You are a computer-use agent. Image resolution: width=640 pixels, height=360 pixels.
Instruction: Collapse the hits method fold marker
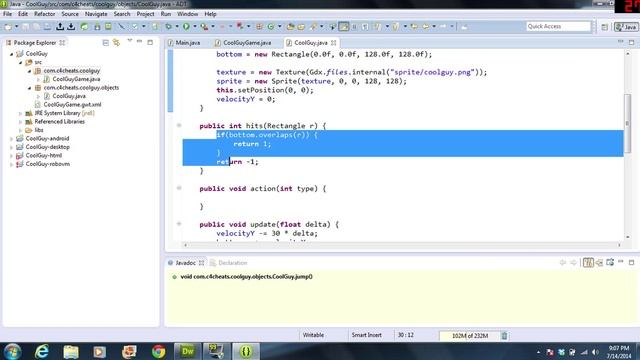coord(179,125)
